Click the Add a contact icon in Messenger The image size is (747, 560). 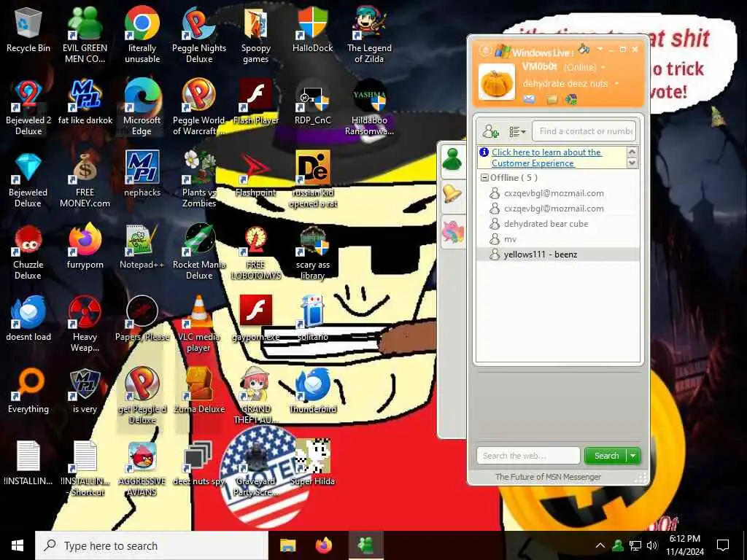[x=490, y=131]
